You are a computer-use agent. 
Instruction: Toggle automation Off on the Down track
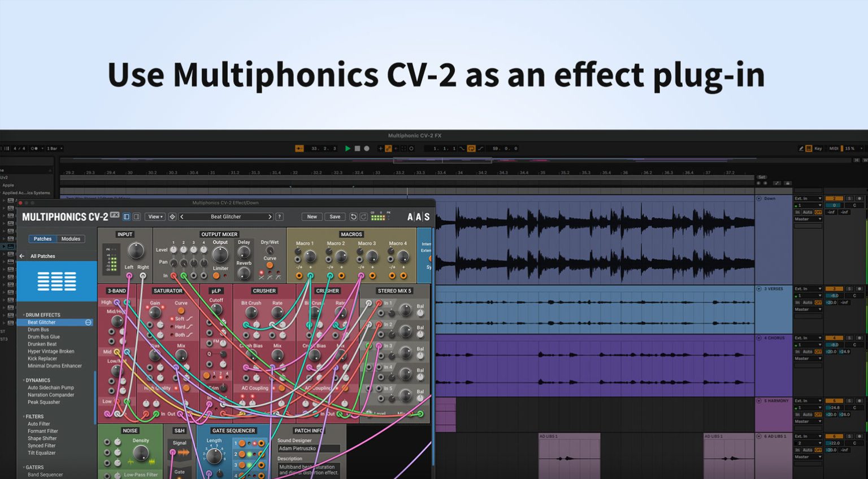click(818, 212)
